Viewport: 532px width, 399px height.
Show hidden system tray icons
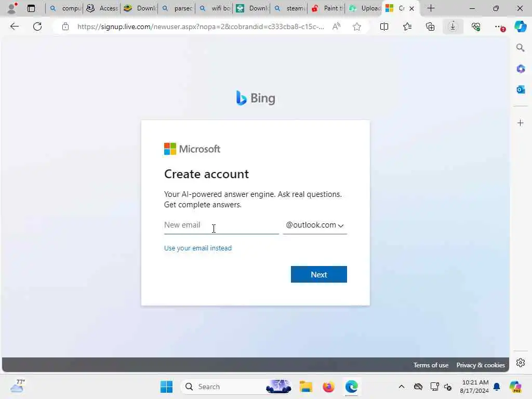click(402, 387)
